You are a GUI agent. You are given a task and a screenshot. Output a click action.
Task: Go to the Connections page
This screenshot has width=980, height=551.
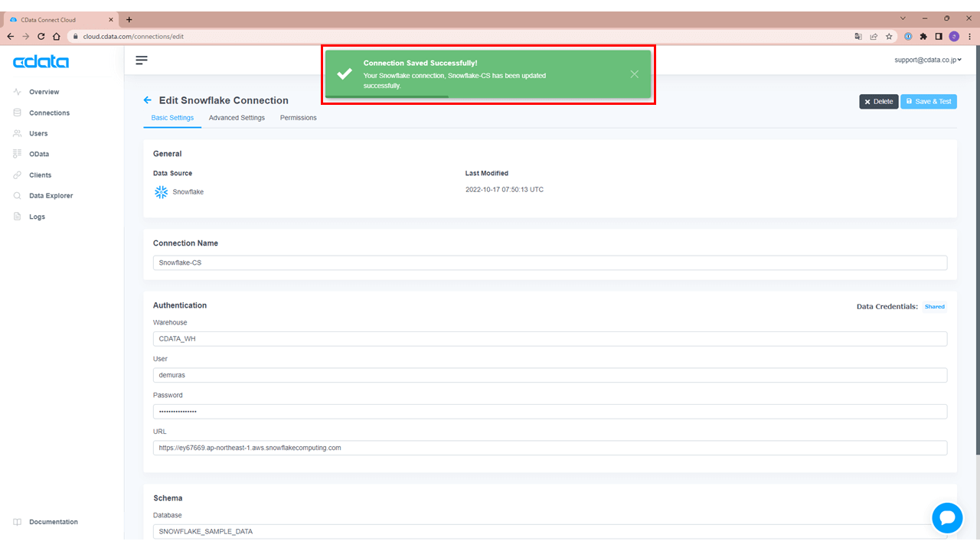tap(49, 112)
